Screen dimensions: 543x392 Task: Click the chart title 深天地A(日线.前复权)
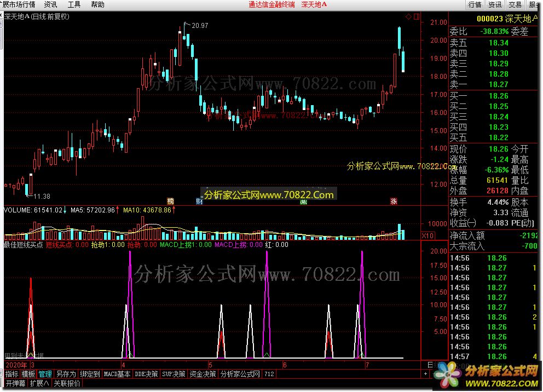click(x=37, y=16)
